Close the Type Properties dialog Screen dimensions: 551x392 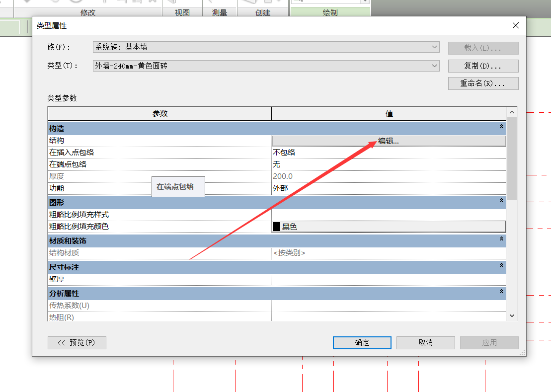tap(516, 25)
